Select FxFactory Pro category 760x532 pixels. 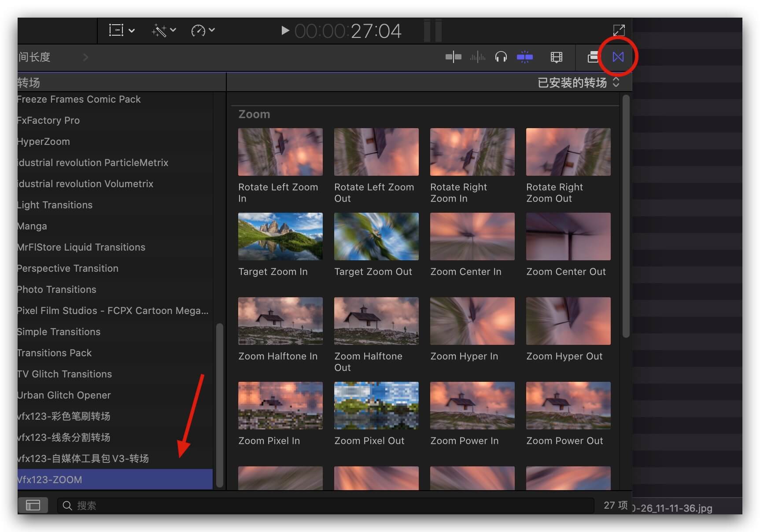115,120
